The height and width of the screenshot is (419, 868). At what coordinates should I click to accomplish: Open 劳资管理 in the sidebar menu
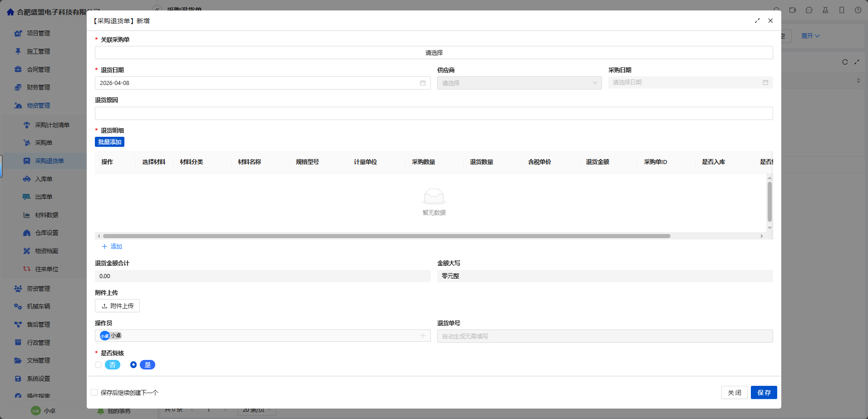[x=38, y=289]
